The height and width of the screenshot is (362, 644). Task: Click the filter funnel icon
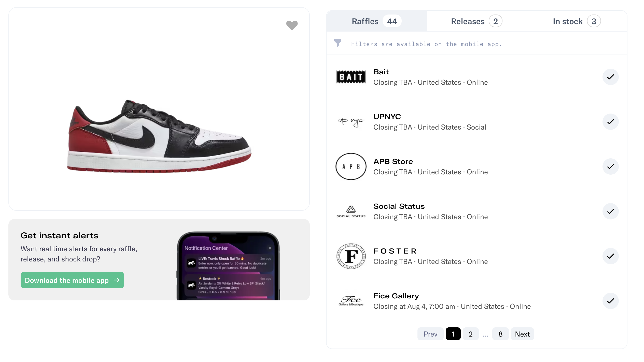click(x=338, y=43)
